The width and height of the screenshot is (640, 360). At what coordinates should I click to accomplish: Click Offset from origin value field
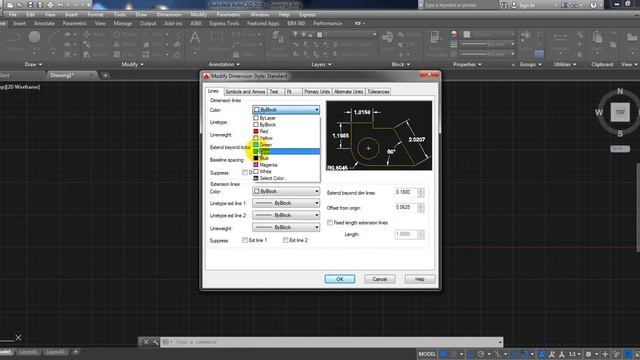[405, 207]
